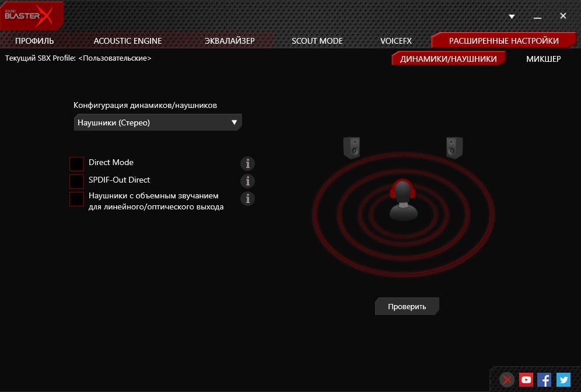Open the Twitter link icon
This screenshot has width=581, height=392.
(563, 380)
